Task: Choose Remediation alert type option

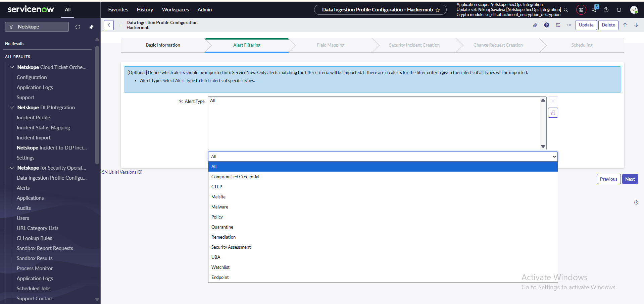Action: click(383, 237)
